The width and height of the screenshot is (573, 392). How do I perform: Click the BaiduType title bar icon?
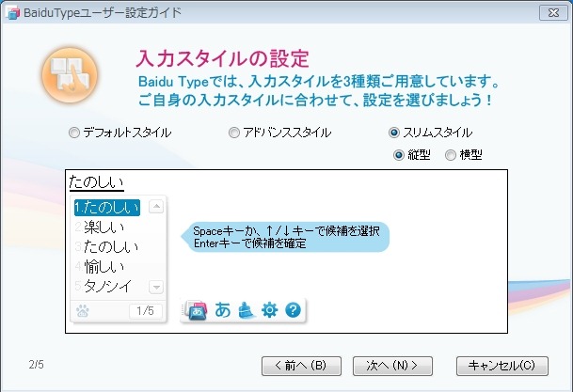(12, 12)
